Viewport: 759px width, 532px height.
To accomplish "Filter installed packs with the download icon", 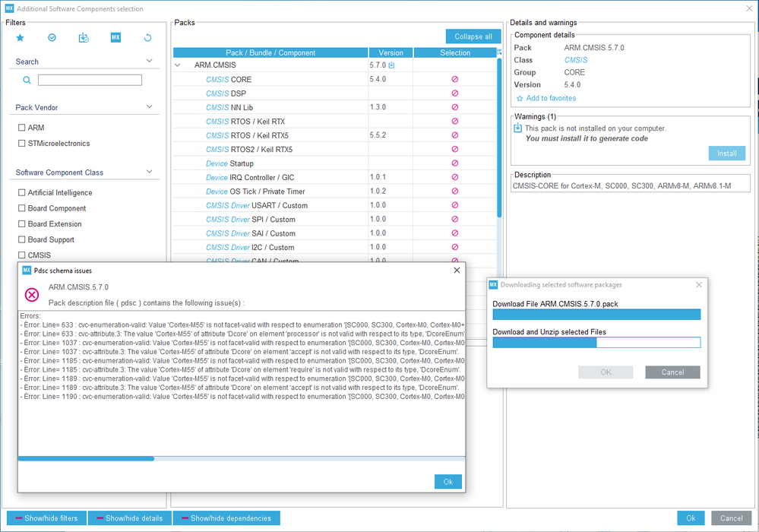I will point(84,38).
